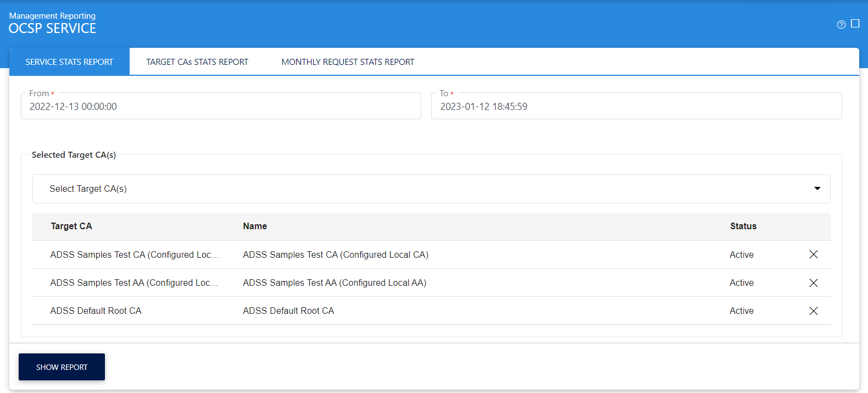Remove ADSS Samples Test CA row
The image size is (868, 393).
pos(813,254)
